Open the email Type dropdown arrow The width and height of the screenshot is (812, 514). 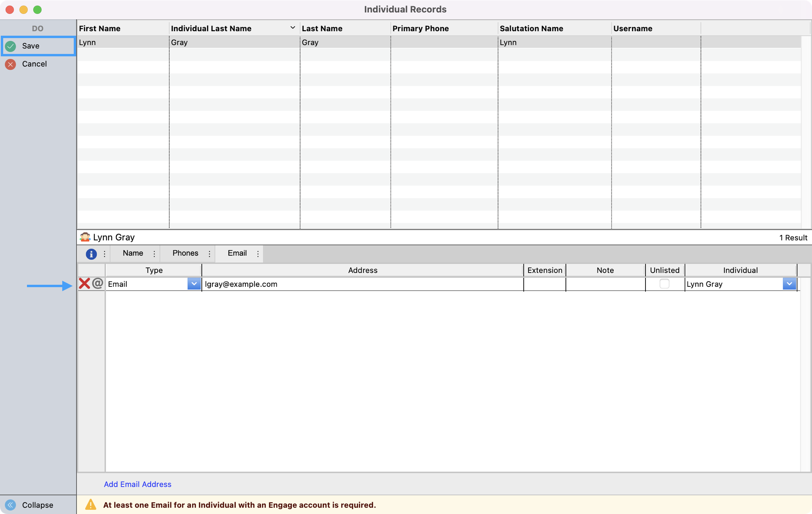point(194,284)
